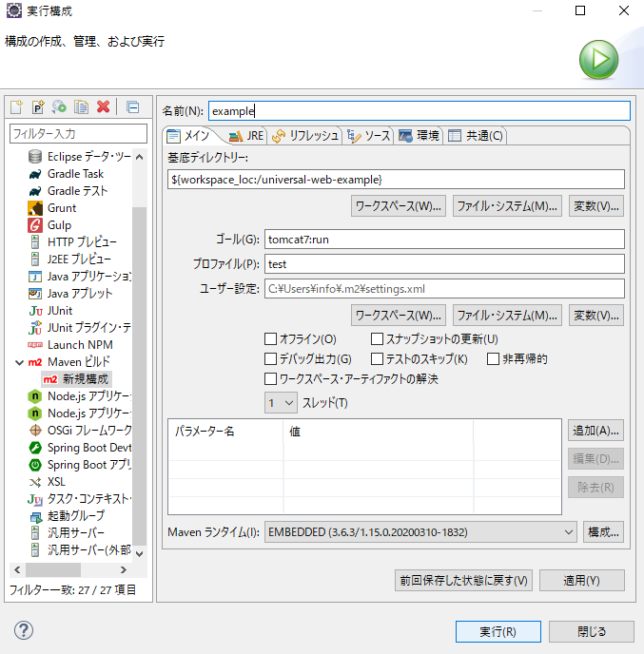
Task: Enable スナップショットの更新(U) checkbox
Action: (x=377, y=338)
